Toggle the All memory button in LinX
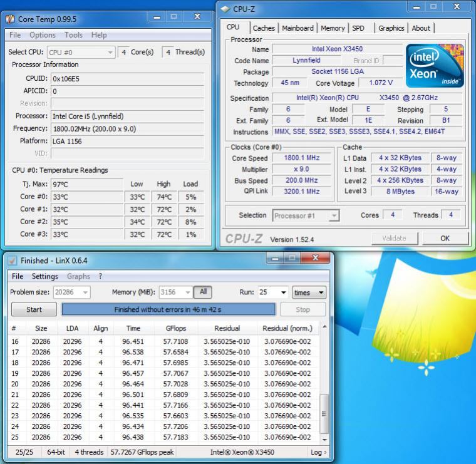This screenshot has height=464, width=476. (203, 292)
